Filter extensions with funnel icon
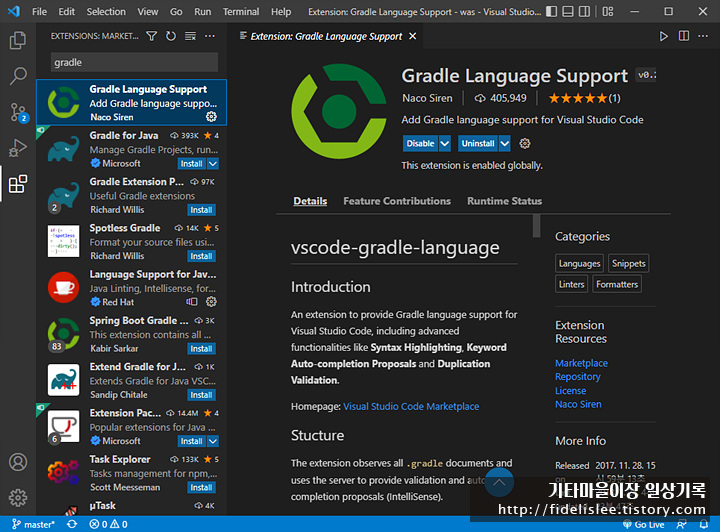 152,36
